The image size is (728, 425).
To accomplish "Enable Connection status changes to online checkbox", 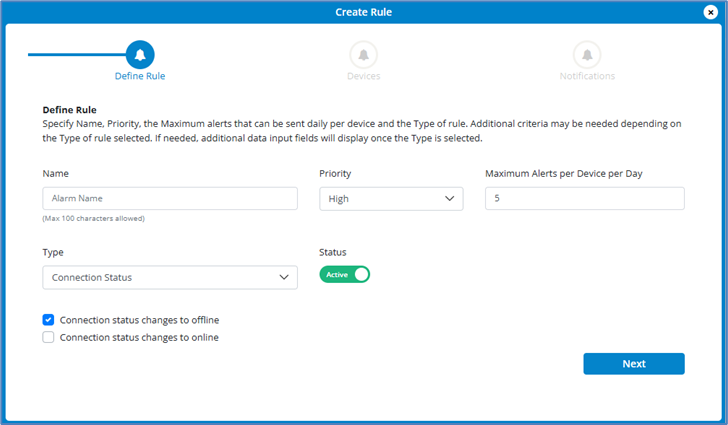I will pyautogui.click(x=49, y=338).
